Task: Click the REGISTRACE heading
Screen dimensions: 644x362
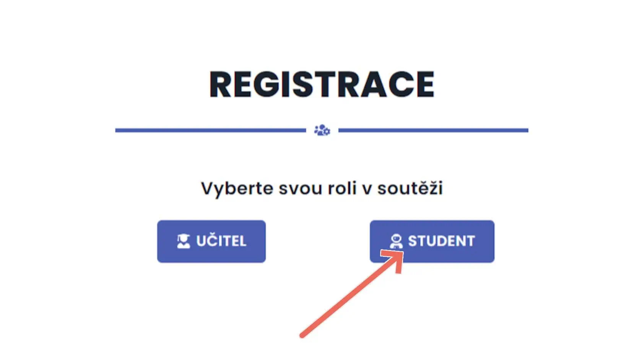Action: pyautogui.click(x=322, y=84)
